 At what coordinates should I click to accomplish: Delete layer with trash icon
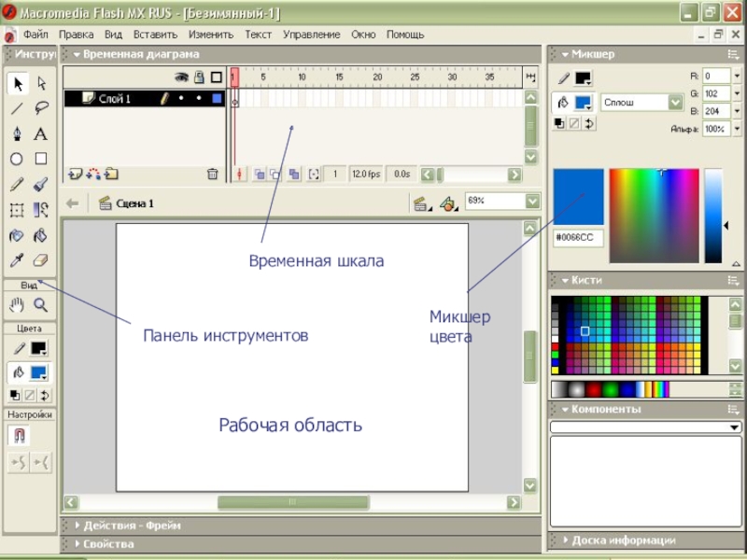click(213, 175)
